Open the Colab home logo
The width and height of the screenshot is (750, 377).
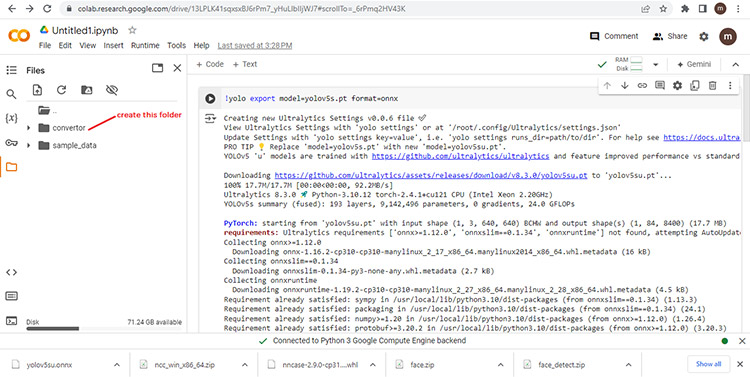[x=19, y=36]
